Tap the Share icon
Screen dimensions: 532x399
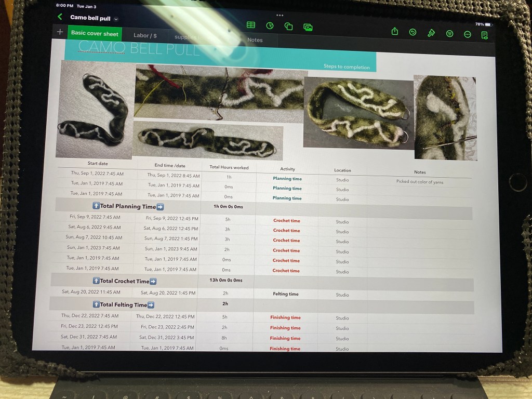[395, 32]
